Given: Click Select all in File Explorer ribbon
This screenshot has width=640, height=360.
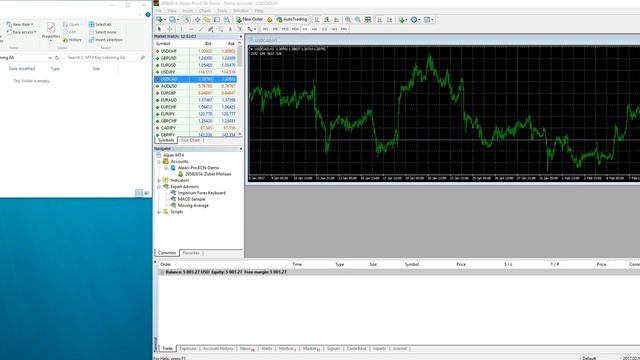Looking at the screenshot, I should pos(100,24).
